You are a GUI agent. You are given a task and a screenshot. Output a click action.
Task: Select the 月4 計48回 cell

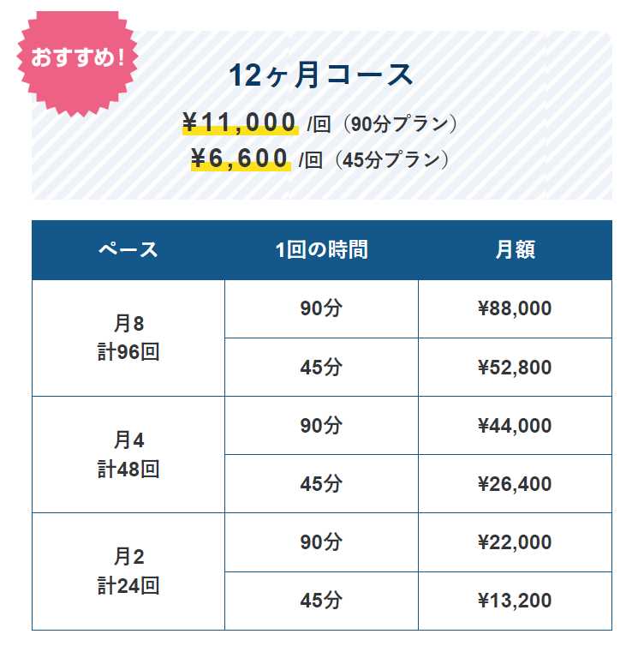click(x=128, y=454)
